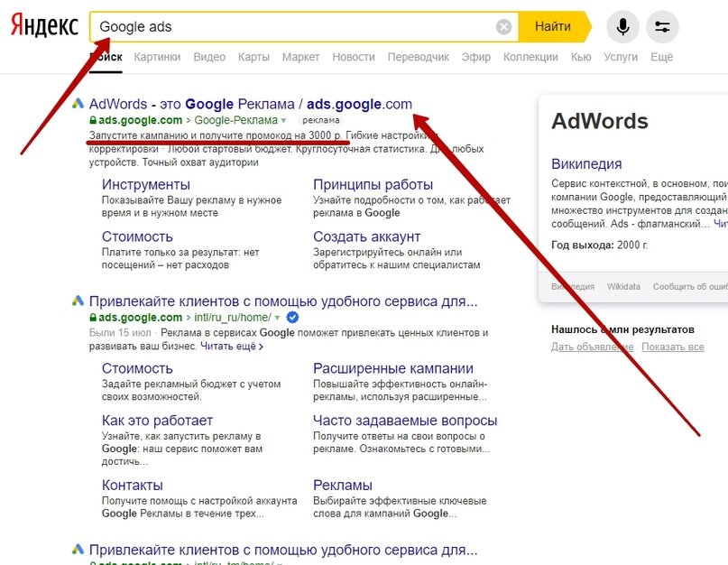Open the Контакты sitelink
The width and height of the screenshot is (728, 565).
[133, 485]
